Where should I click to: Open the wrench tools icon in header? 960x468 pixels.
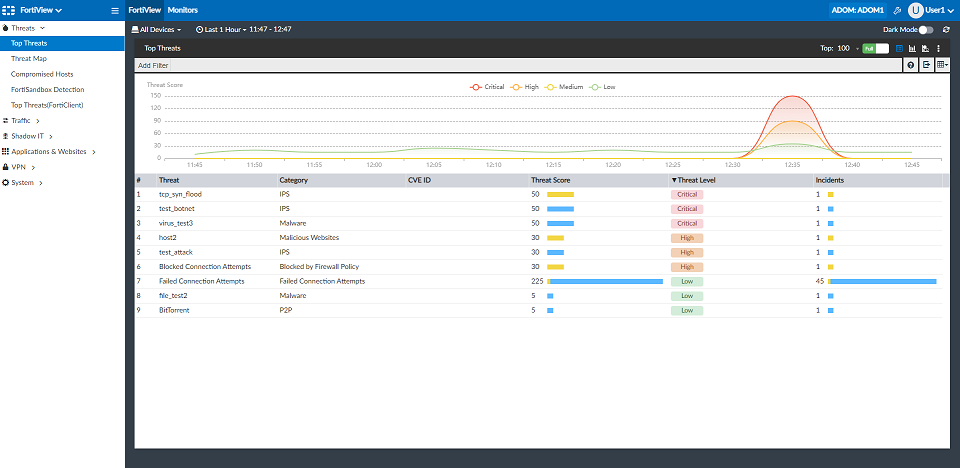tap(897, 10)
